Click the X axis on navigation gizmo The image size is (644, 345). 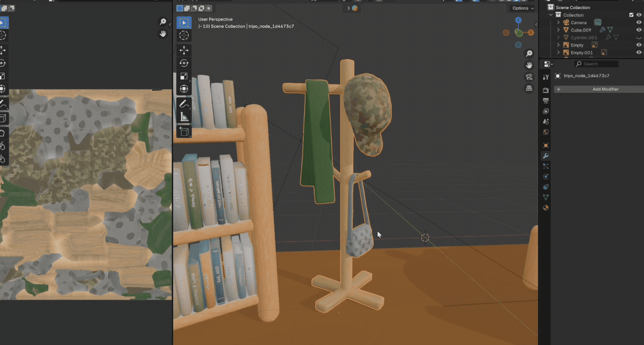(531, 33)
